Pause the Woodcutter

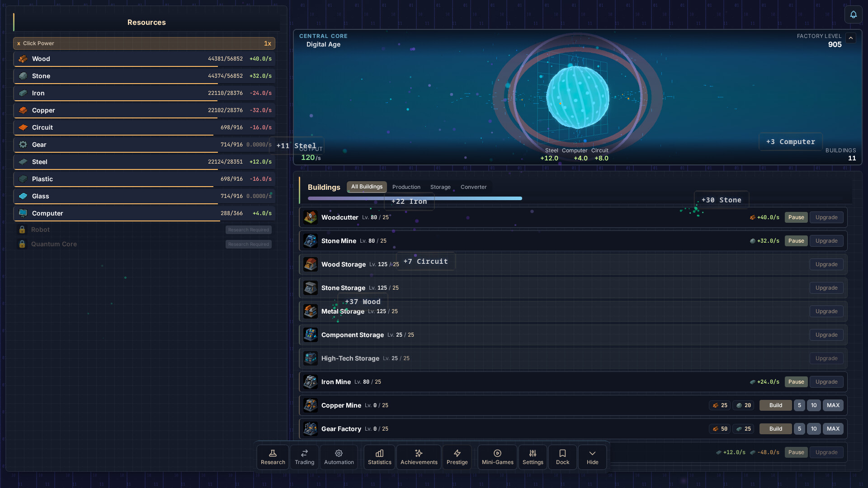click(796, 217)
